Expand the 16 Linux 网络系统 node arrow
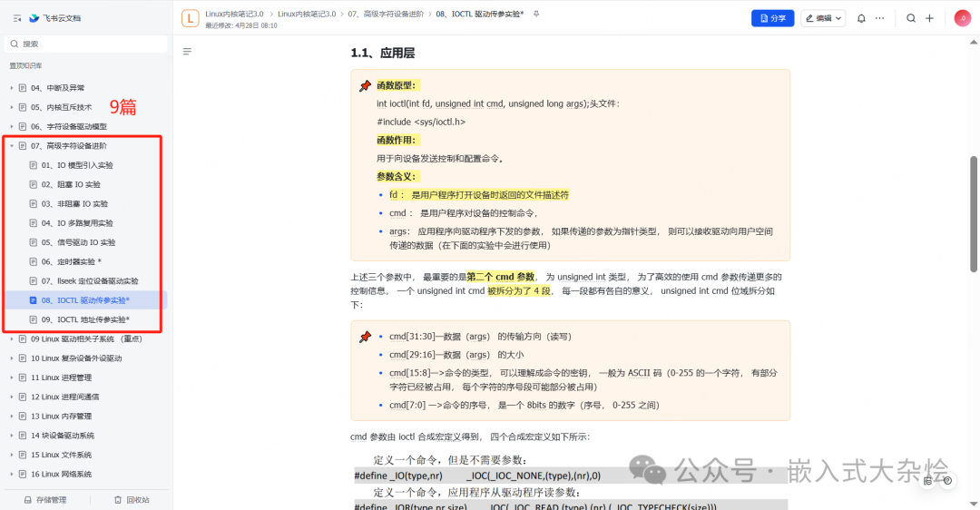The height and width of the screenshot is (510, 980). 11,475
